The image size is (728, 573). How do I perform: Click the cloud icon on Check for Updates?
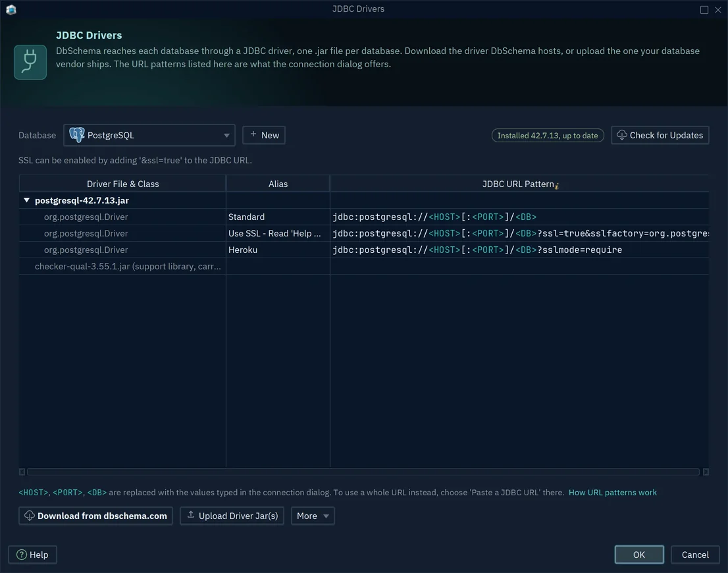pos(621,135)
